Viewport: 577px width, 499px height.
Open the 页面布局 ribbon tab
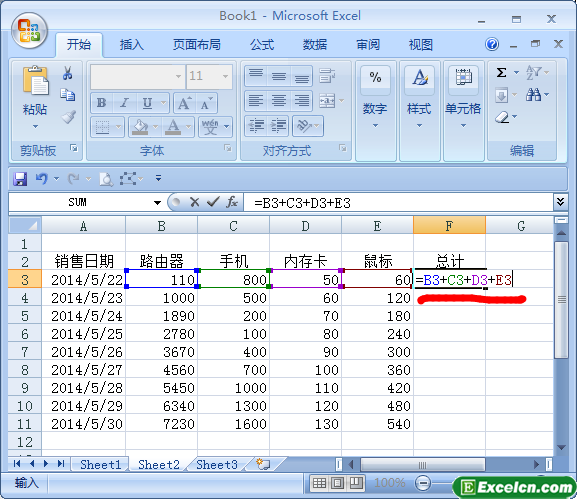tap(197, 45)
